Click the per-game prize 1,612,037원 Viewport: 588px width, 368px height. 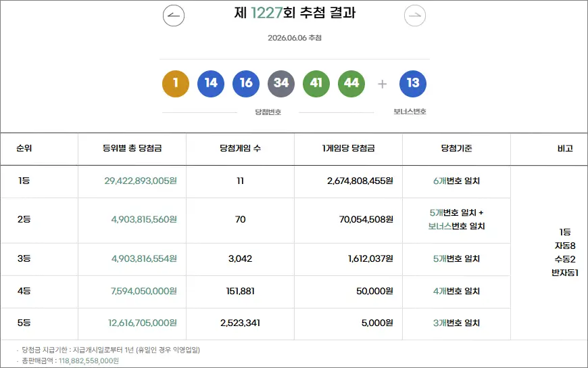click(x=370, y=258)
